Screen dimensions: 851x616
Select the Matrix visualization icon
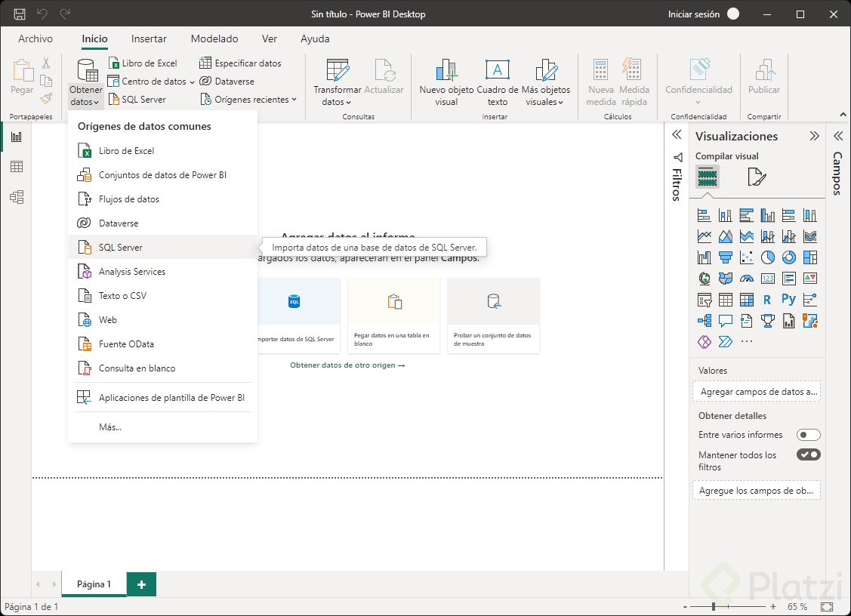tap(746, 300)
